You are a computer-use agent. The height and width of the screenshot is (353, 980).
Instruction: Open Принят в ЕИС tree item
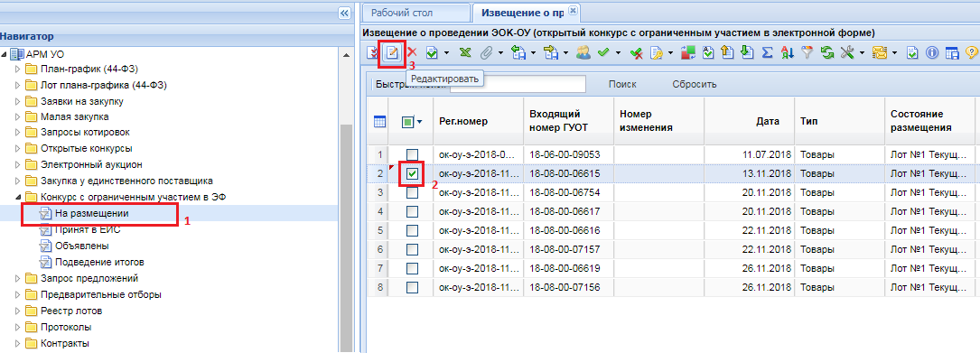(x=88, y=229)
